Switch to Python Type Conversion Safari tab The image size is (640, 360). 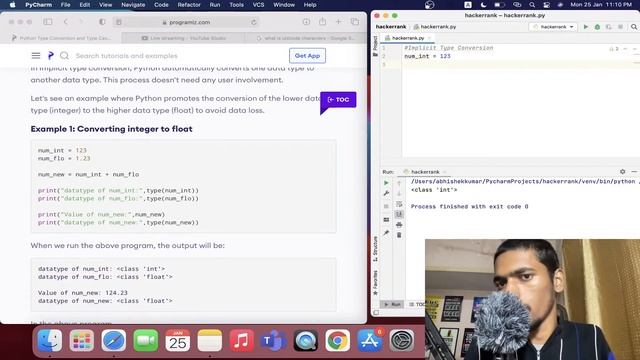click(61, 38)
